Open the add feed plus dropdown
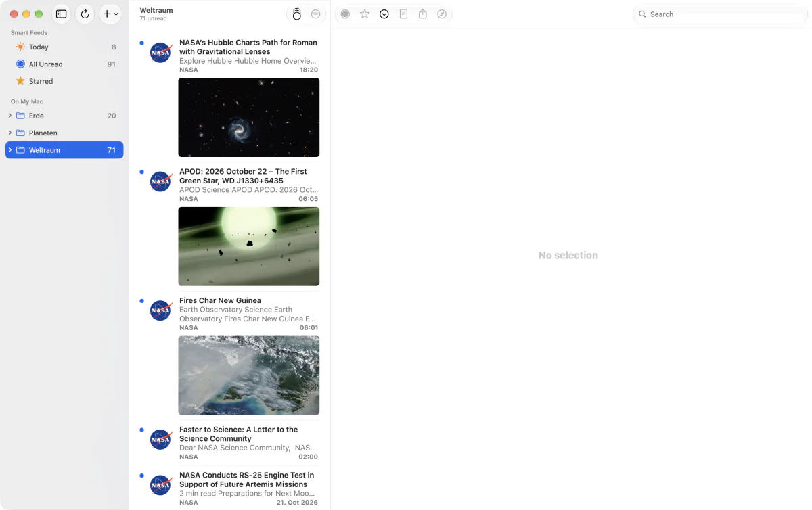Image resolution: width=812 pixels, height=510 pixels. 110,14
